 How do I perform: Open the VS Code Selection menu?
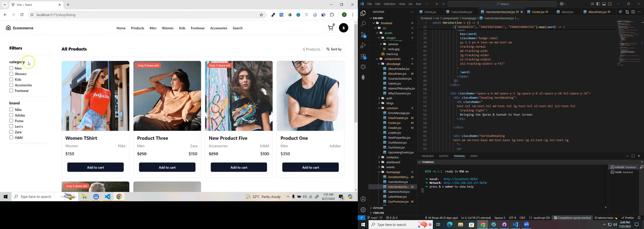point(390,4)
